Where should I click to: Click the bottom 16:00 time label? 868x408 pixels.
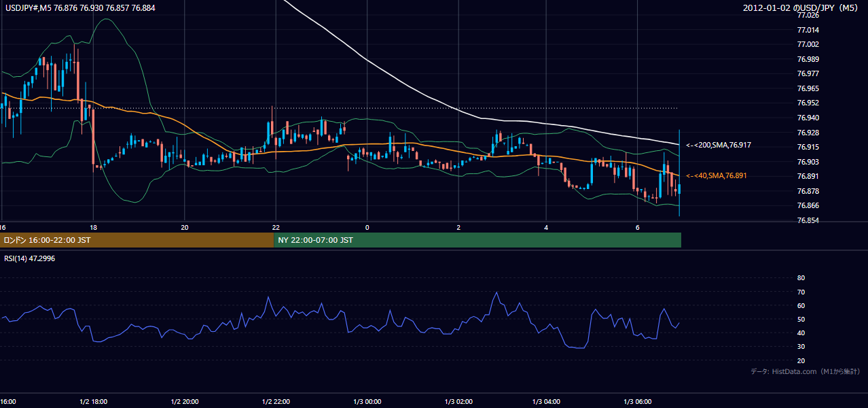tap(7, 401)
